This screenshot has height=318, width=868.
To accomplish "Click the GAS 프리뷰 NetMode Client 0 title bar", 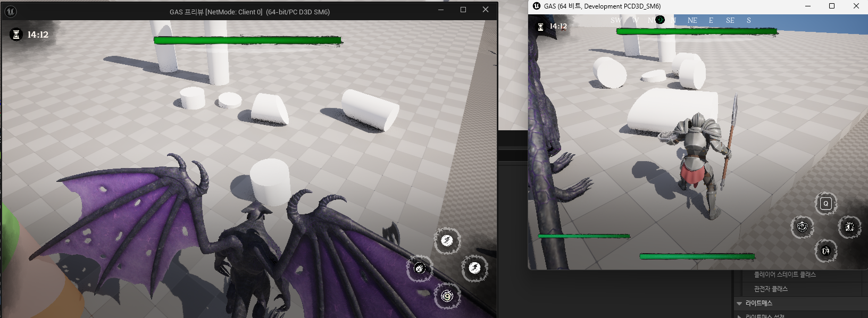I will (x=249, y=12).
